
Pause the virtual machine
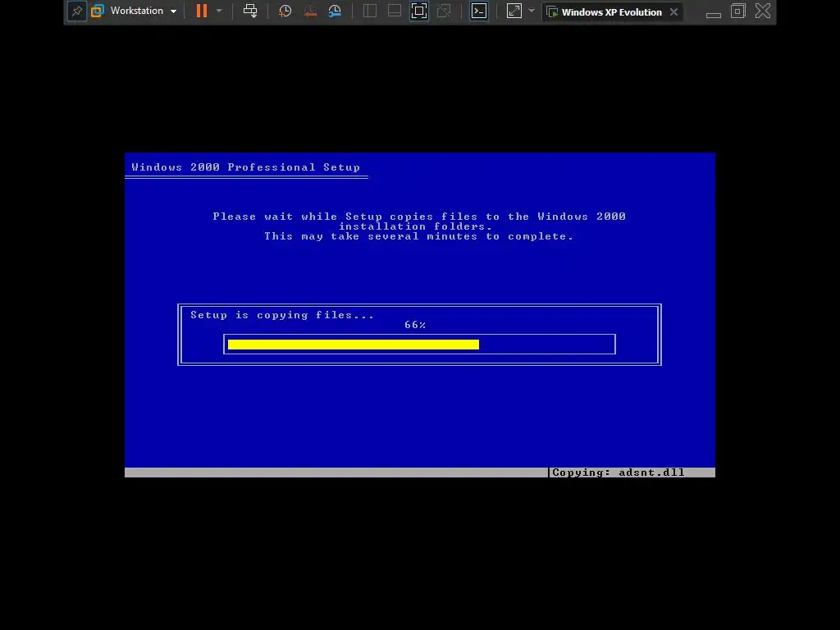click(x=202, y=11)
